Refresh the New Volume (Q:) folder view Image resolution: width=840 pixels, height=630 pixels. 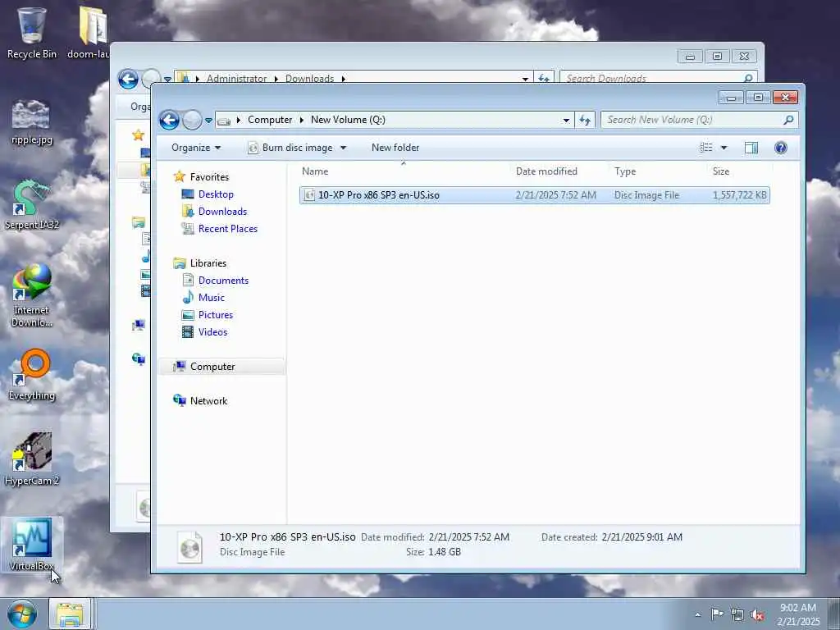coord(584,120)
